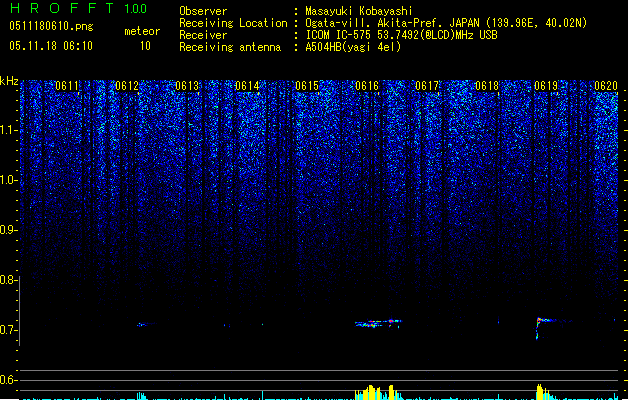Click the HROFFT 1.0.0 title text

click(x=79, y=8)
